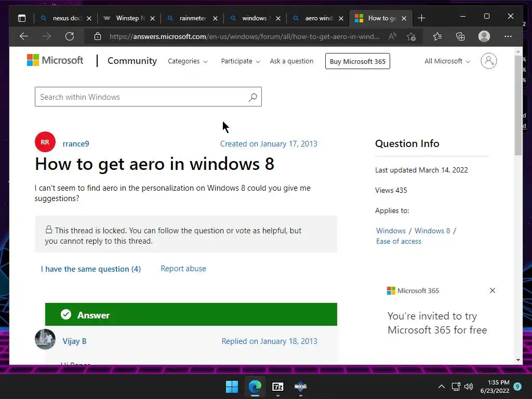Click Microsoft Edge taskbar icon
This screenshot has height=399, width=532.
[255, 387]
